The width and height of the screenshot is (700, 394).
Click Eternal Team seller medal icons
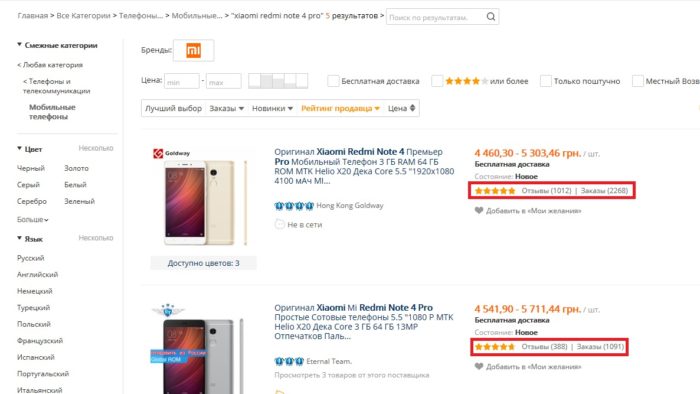pos(289,361)
